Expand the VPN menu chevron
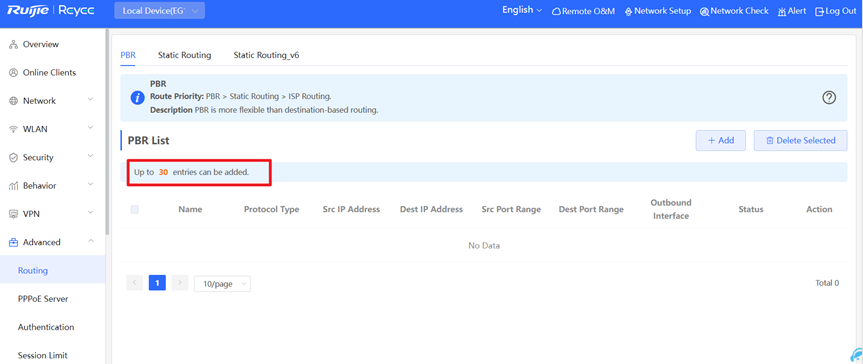 pos(91,213)
